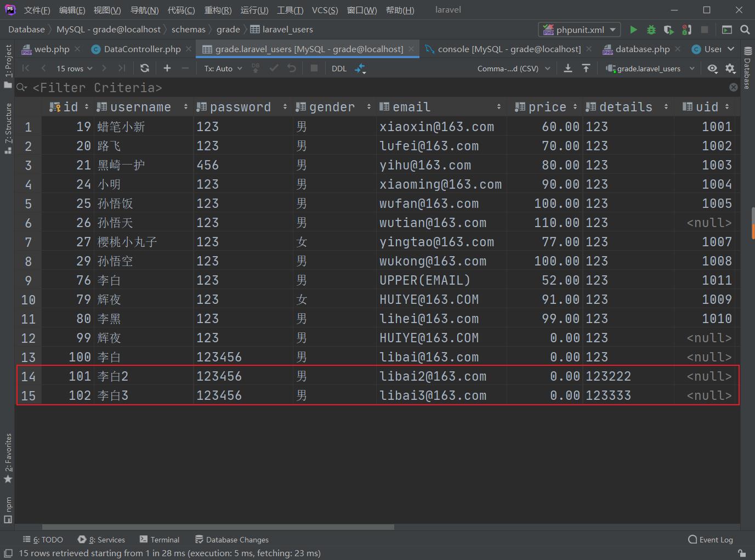Viewport: 755px width, 560px height.
Task: Switch to the console [MySQL] tab
Action: click(509, 49)
